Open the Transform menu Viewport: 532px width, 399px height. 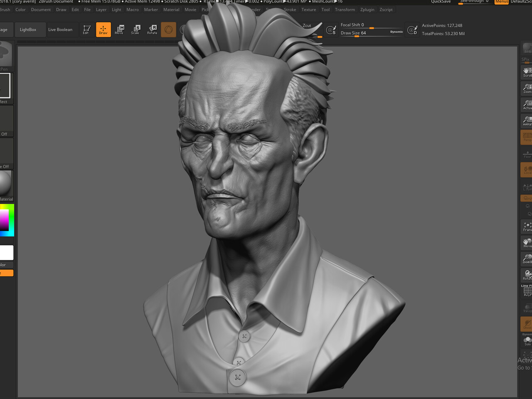[345, 10]
